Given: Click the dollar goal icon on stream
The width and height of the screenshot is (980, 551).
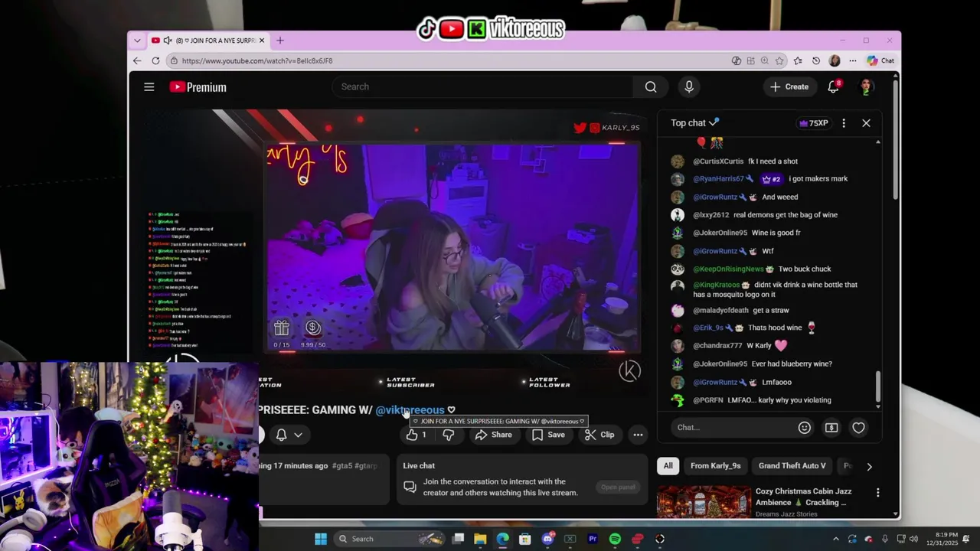Looking at the screenshot, I should click(x=313, y=328).
